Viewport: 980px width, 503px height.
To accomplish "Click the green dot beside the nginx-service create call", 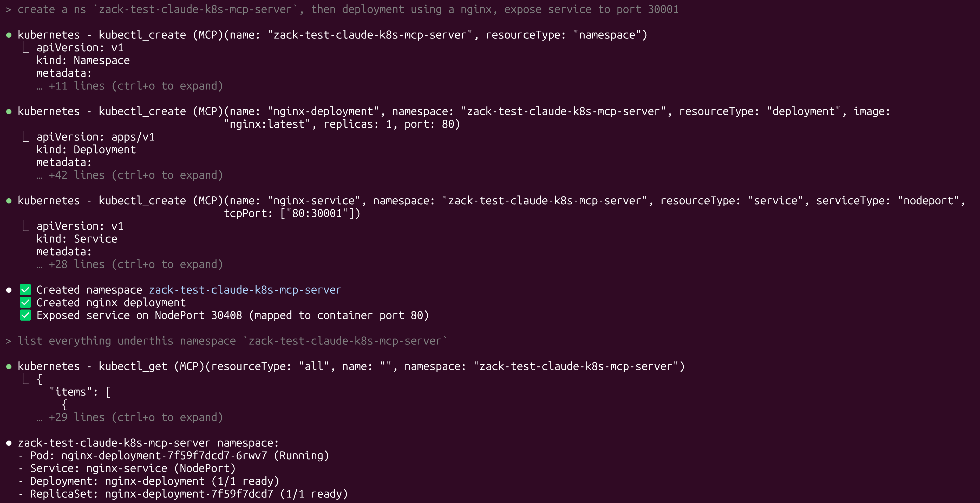I will (9, 201).
